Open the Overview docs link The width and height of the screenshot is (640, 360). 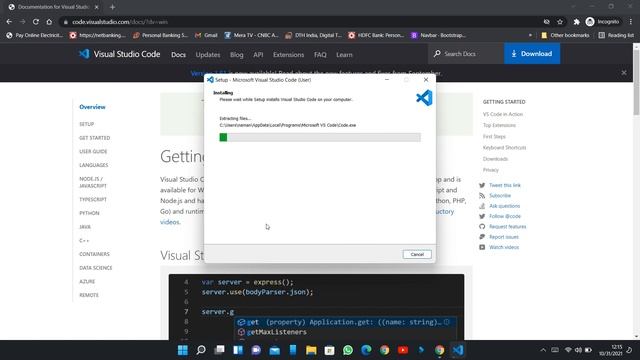[92, 107]
